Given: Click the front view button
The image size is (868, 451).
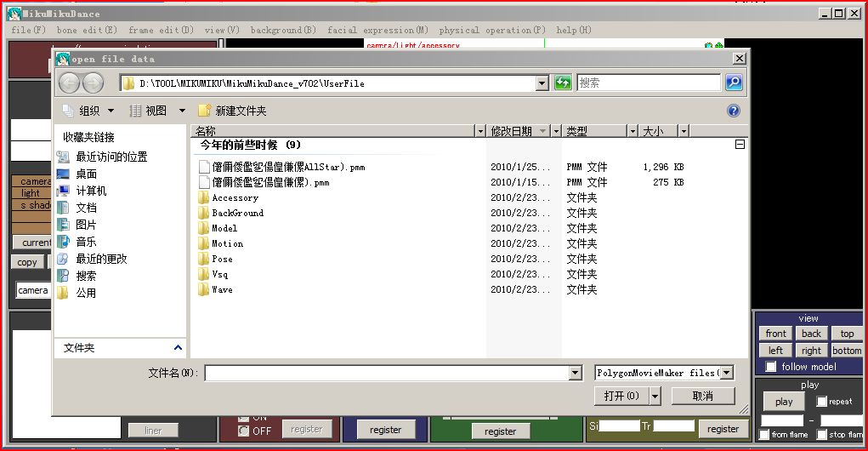Looking at the screenshot, I should pyautogui.click(x=775, y=334).
